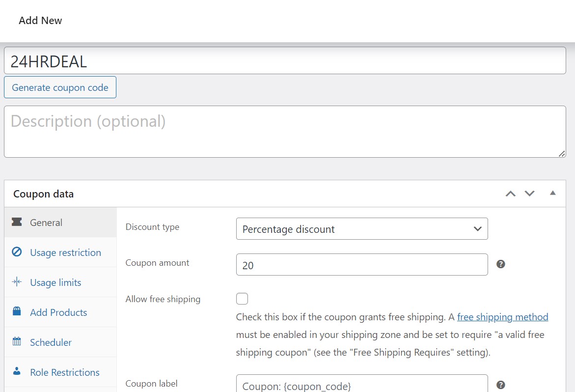Follow the free shipping method link
The image size is (575, 392).
pos(502,317)
